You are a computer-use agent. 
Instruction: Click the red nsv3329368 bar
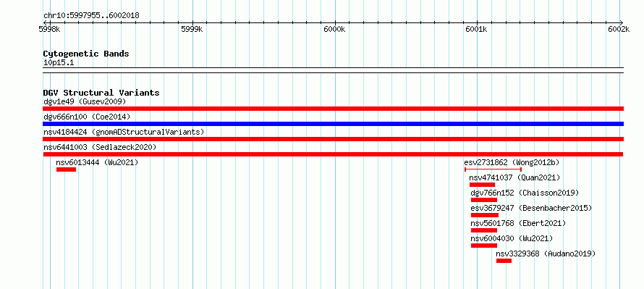pyautogui.click(x=504, y=261)
